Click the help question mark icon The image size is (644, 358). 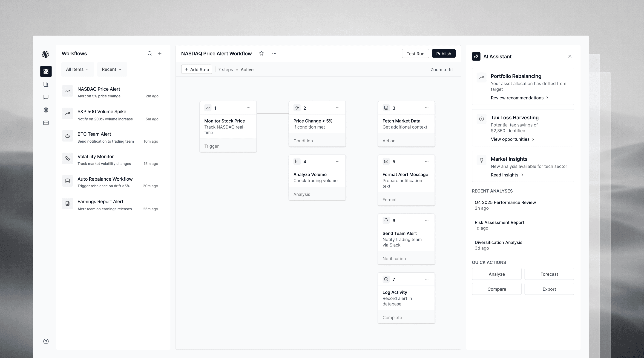pos(46,341)
